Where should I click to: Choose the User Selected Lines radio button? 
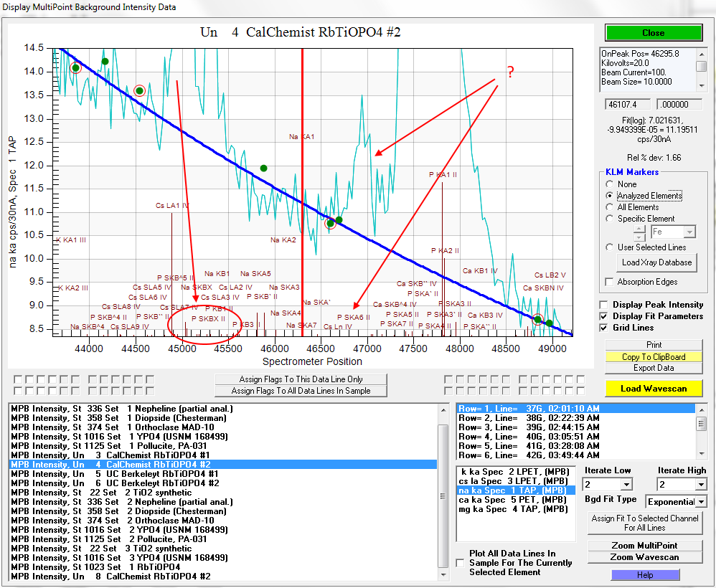click(610, 247)
